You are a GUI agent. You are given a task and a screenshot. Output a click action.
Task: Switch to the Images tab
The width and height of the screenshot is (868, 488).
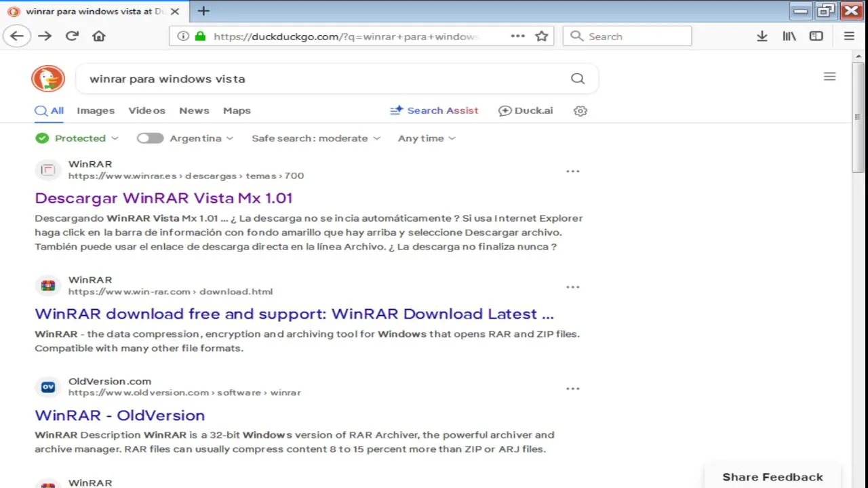(x=96, y=110)
